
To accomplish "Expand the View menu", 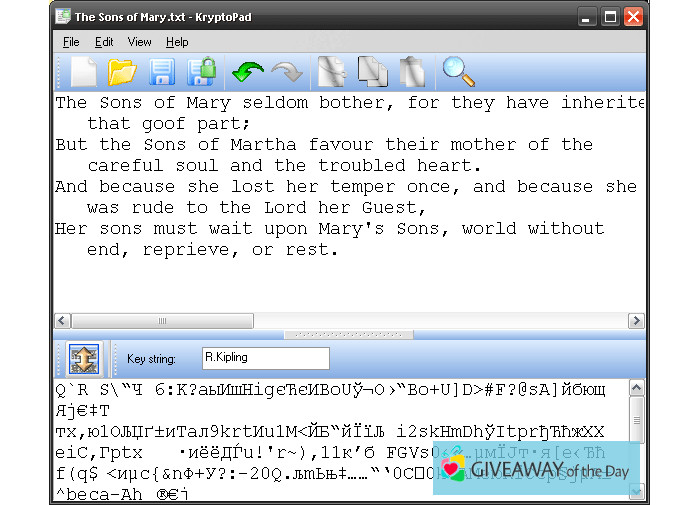I will (140, 42).
